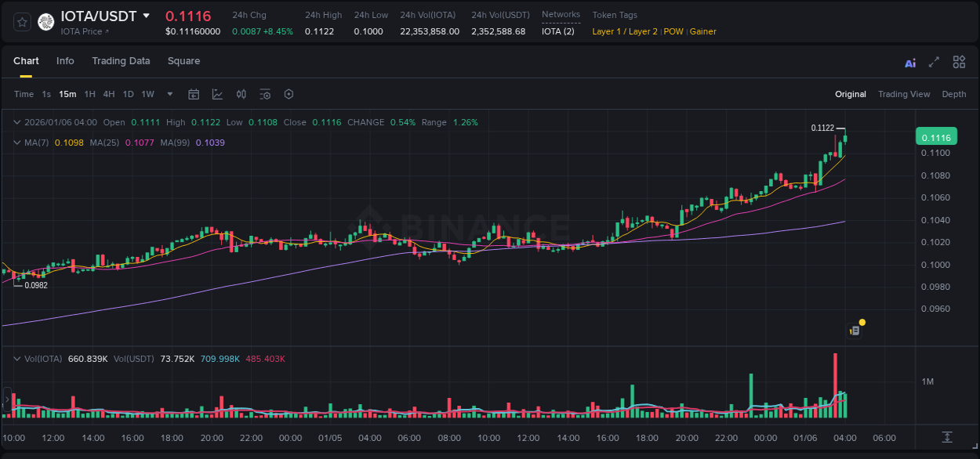The image size is (980, 459).
Task: Switch chart to TradingView mode
Action: tap(904, 93)
